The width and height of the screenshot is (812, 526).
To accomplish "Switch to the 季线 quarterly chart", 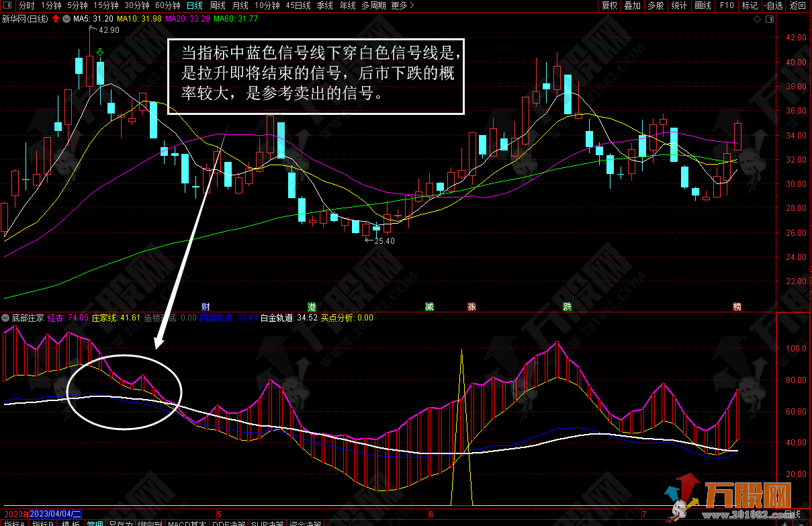I will click(325, 5).
